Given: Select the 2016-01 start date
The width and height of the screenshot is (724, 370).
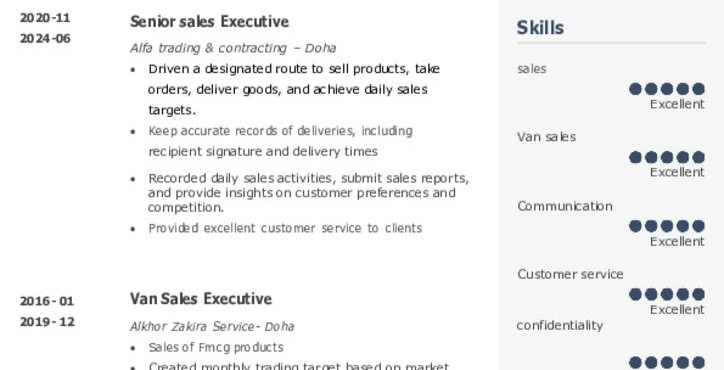Looking at the screenshot, I should 47,301.
